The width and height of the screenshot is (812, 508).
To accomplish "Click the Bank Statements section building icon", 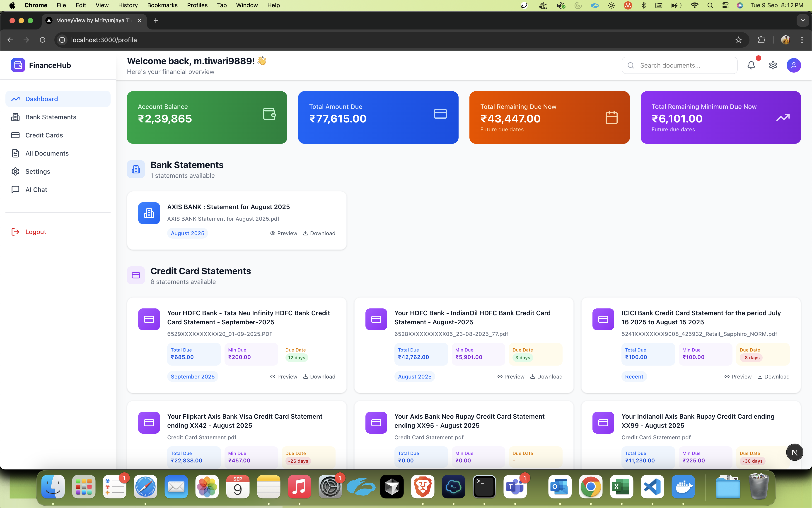I will tap(136, 169).
